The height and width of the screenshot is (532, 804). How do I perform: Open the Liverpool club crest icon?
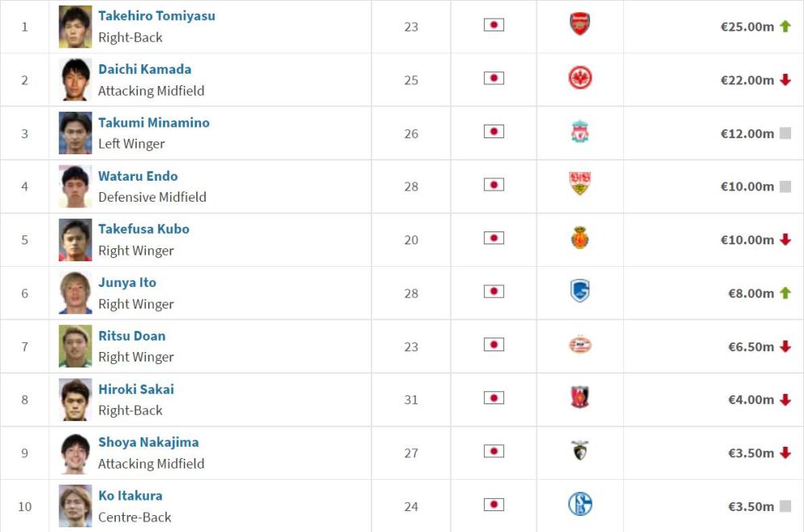point(580,132)
